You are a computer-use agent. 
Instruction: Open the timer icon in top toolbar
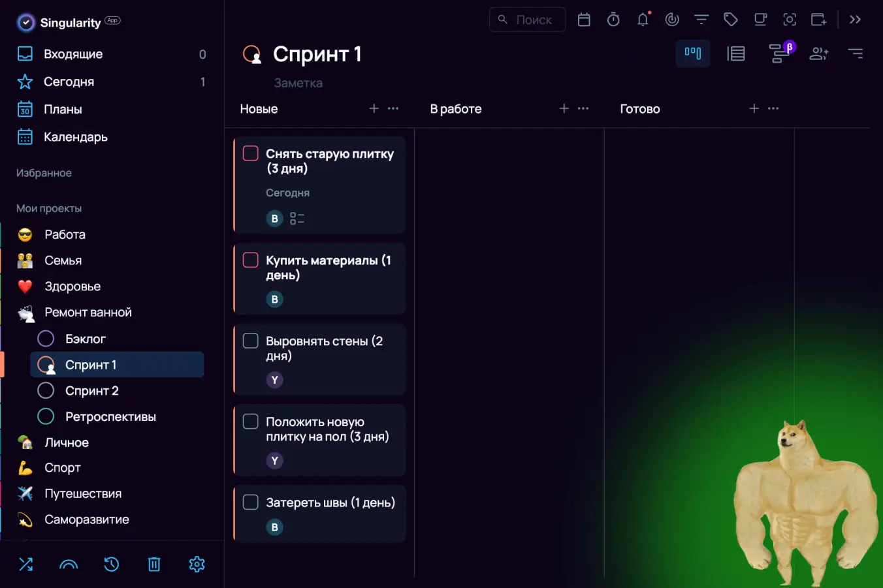point(613,20)
